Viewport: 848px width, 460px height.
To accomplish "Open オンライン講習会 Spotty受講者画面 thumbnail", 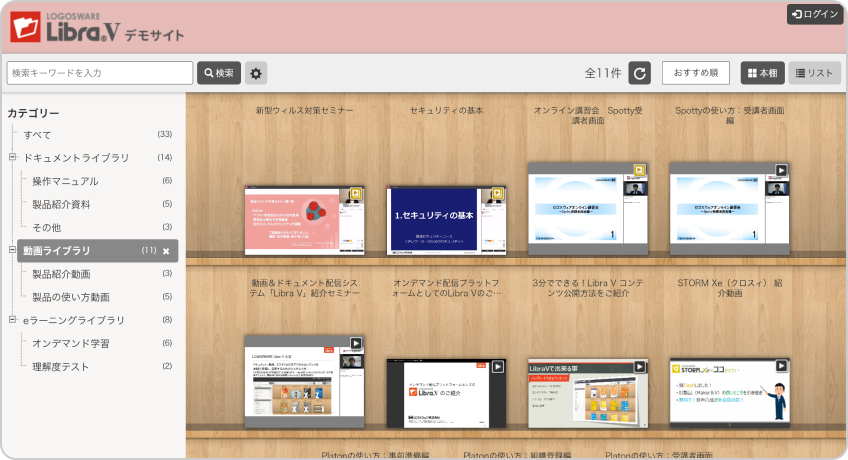I will 588,209.
